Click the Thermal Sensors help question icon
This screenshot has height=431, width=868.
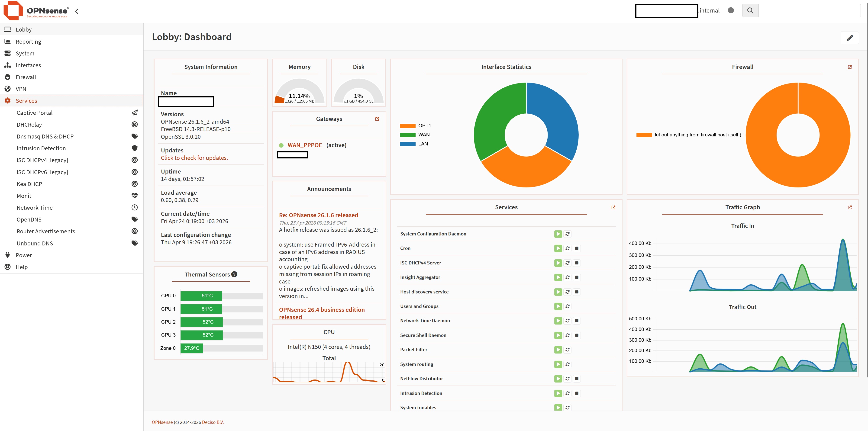234,274
